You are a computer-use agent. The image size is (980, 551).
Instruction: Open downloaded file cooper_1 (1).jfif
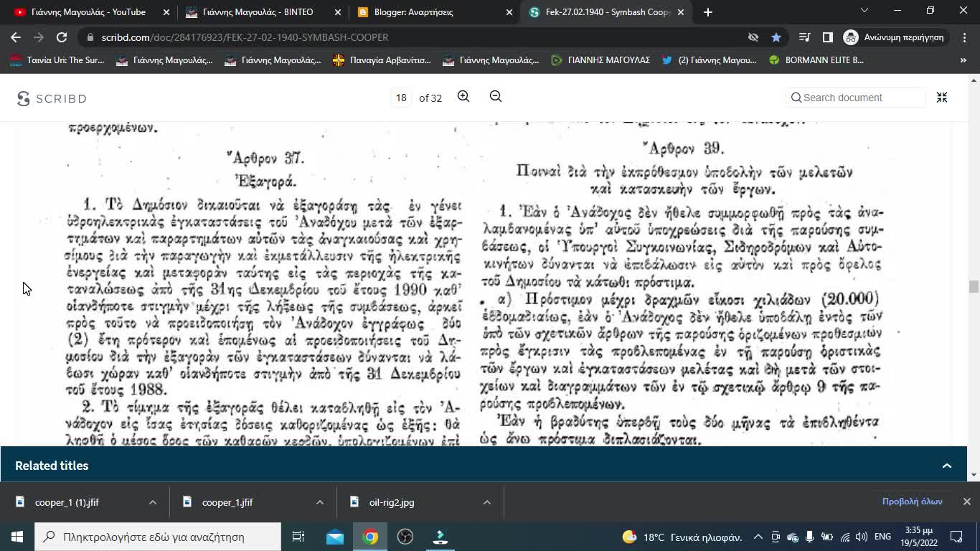coord(67,502)
